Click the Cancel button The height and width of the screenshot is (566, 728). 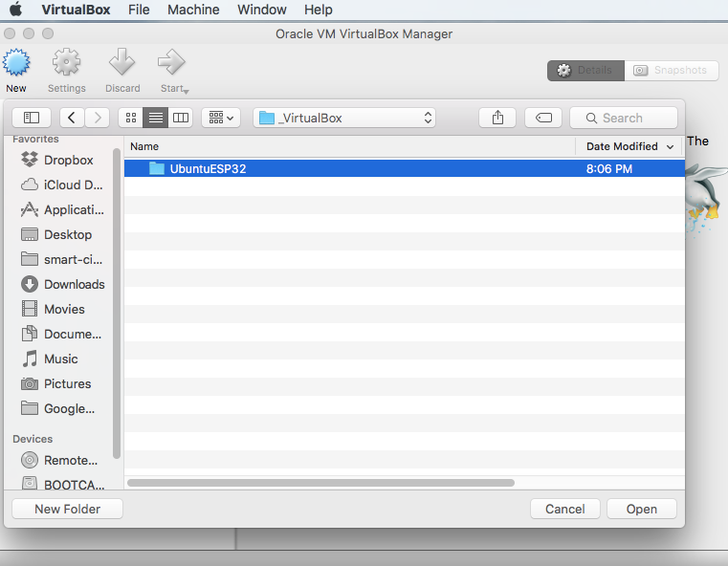565,509
